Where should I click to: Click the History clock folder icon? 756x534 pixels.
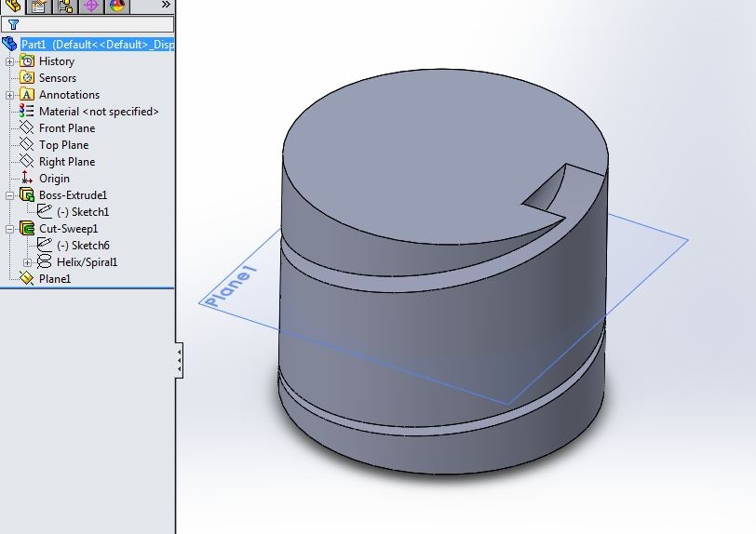point(27,61)
